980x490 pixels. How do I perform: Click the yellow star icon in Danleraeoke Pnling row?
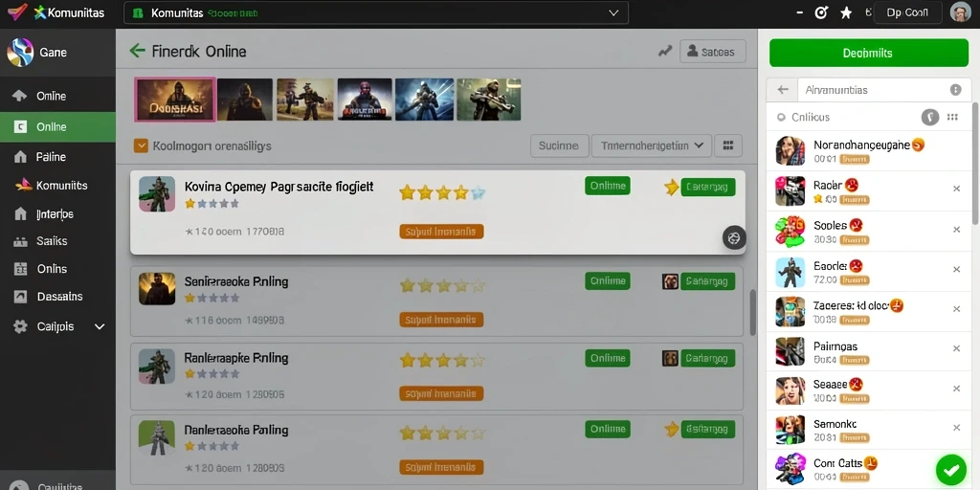tap(671, 430)
